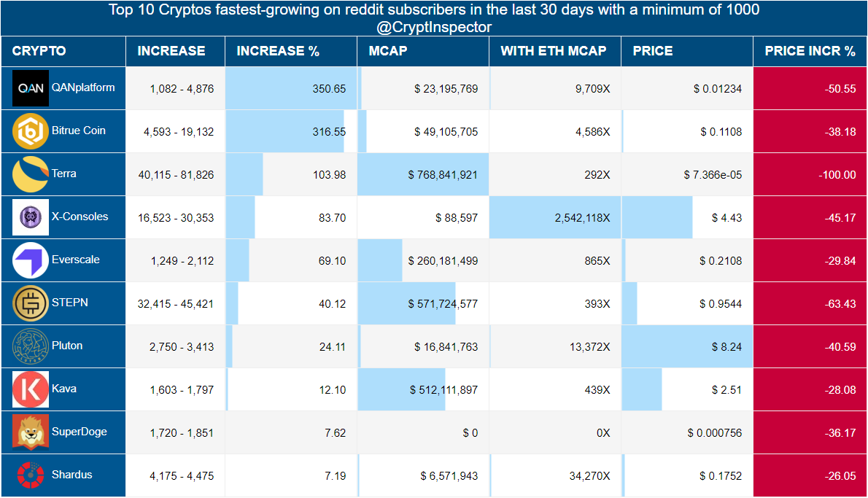Click the STEPN gold coin icon
The image size is (868, 498).
click(31, 304)
